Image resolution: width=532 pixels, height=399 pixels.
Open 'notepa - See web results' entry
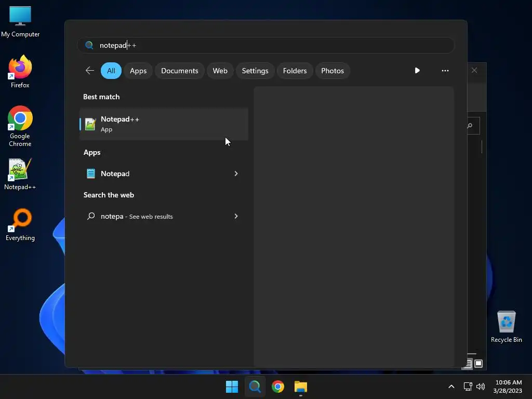pyautogui.click(x=164, y=216)
